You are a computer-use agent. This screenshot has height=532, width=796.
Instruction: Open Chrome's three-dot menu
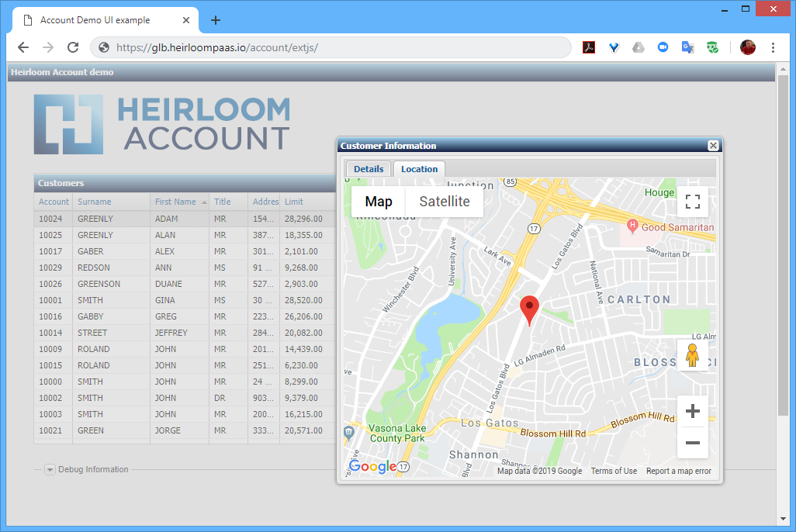point(774,47)
